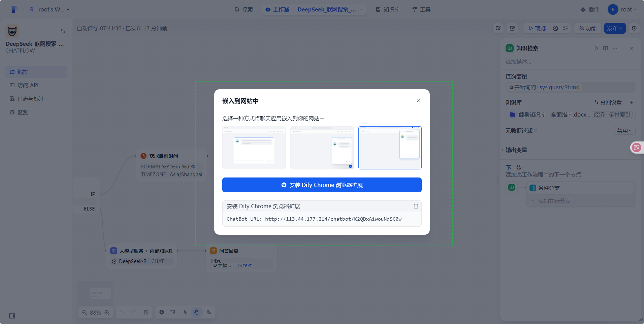The image size is (644, 324).
Task: Expand the 输出变量 (Output variables) section
Action: (516, 150)
